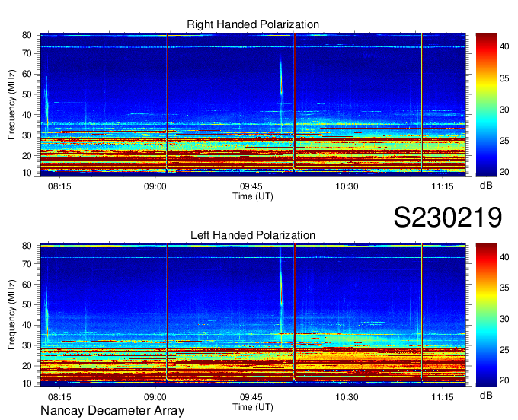Click the 60 MHz tick label on top plot
Image resolution: width=518 pixels, height=420 pixels.
tap(27, 74)
